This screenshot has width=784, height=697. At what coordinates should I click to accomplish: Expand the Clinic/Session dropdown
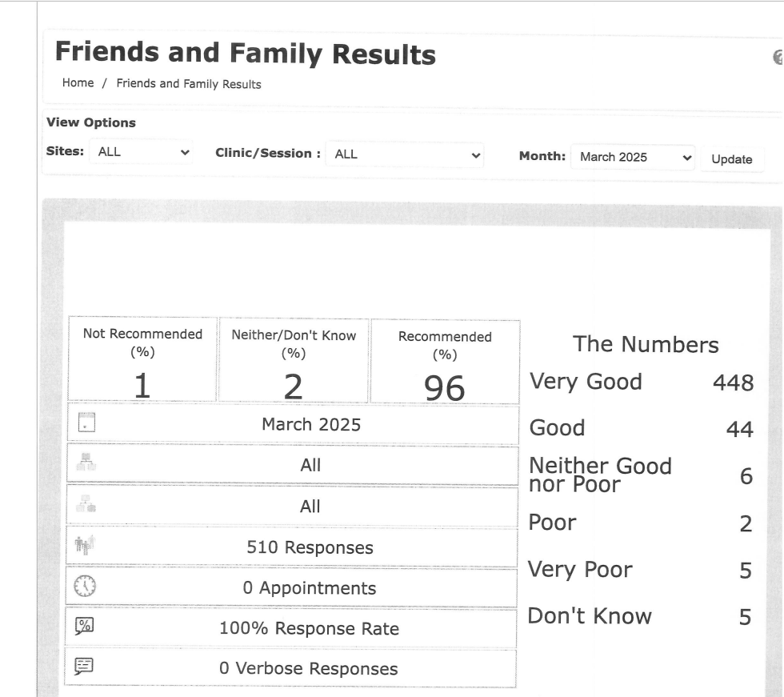pyautogui.click(x=407, y=154)
